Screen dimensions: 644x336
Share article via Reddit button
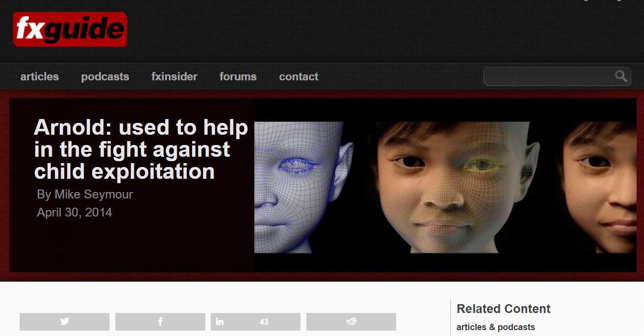(351, 322)
